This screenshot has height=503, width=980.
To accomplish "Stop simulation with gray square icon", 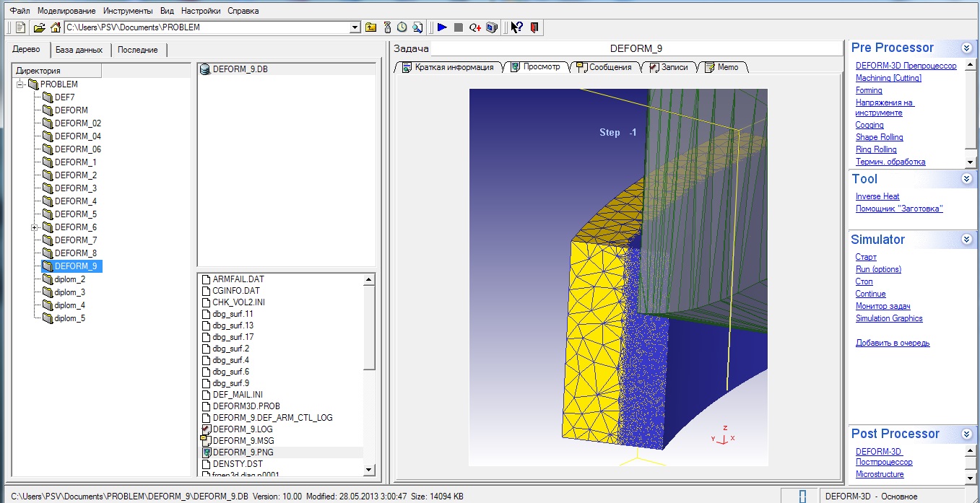I will coord(459,27).
